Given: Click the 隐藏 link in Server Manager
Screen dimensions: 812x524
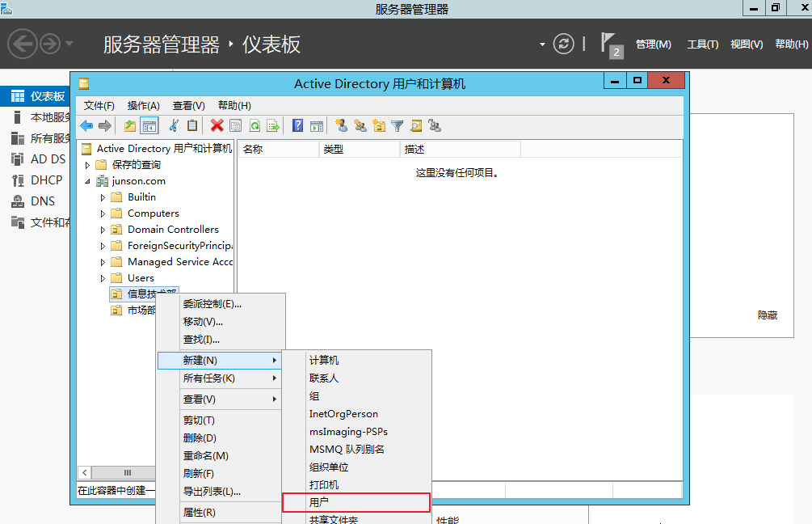Looking at the screenshot, I should pyautogui.click(x=768, y=315).
